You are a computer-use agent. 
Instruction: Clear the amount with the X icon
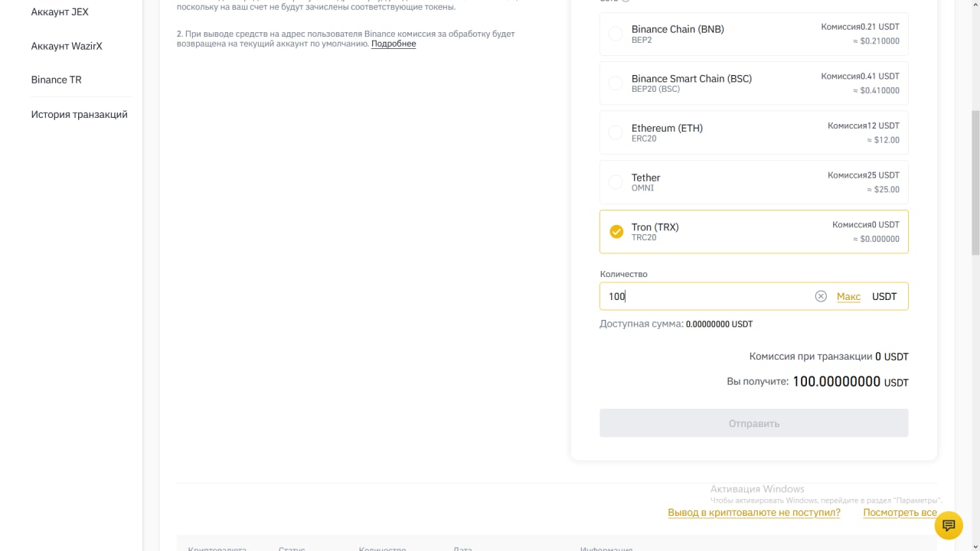pyautogui.click(x=821, y=296)
